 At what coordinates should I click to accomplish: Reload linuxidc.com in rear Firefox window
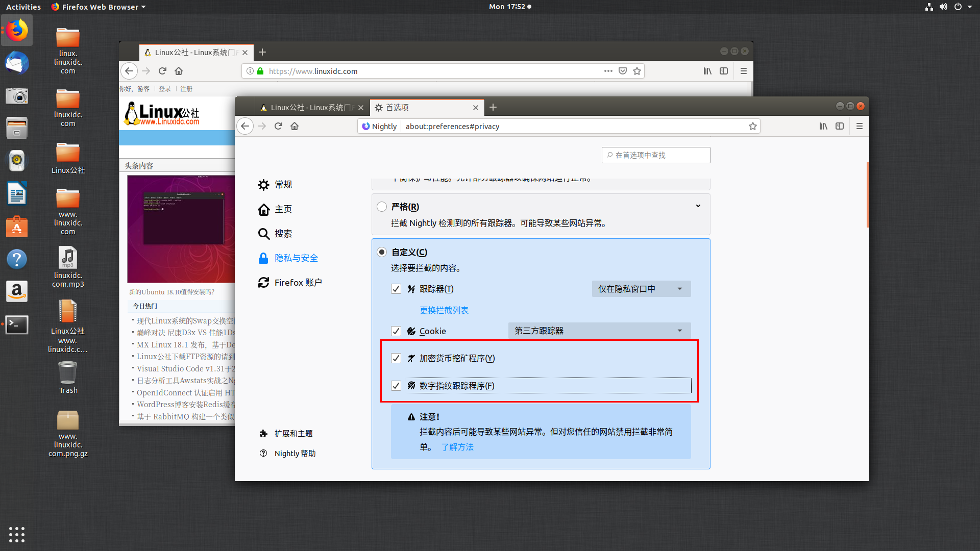click(x=162, y=71)
